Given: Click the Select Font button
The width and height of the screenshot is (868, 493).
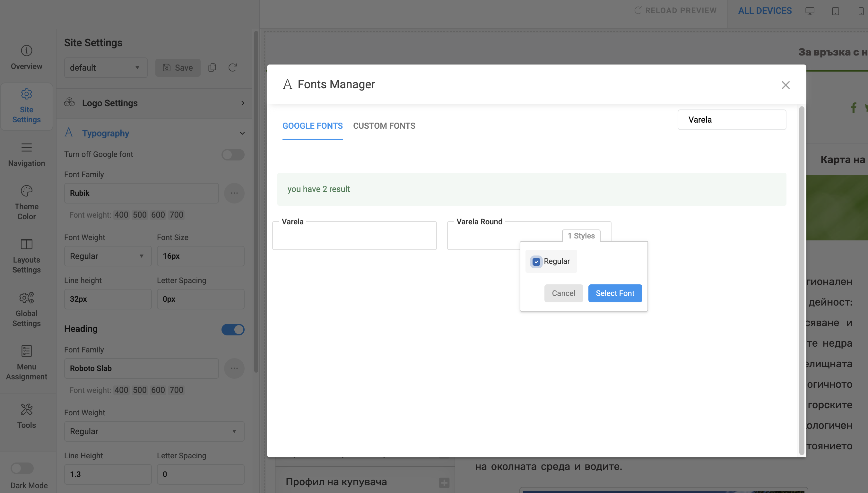Looking at the screenshot, I should tap(615, 293).
